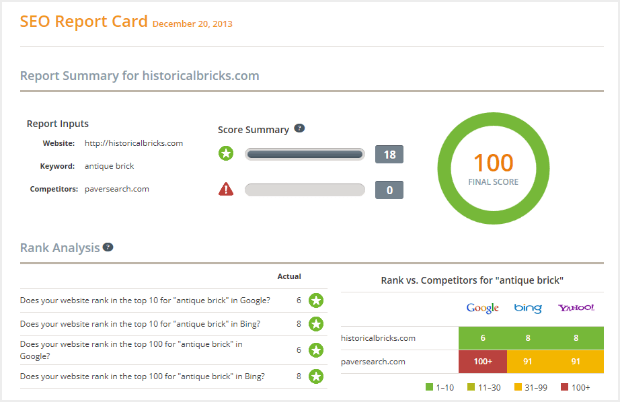Click the paversearch.com competitor text
620x402 pixels.
[x=116, y=188]
